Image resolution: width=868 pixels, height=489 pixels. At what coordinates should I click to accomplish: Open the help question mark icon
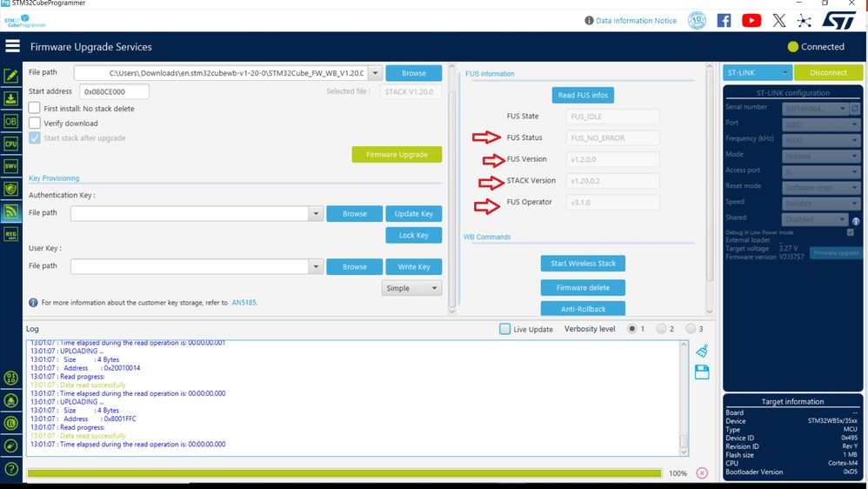(x=11, y=469)
